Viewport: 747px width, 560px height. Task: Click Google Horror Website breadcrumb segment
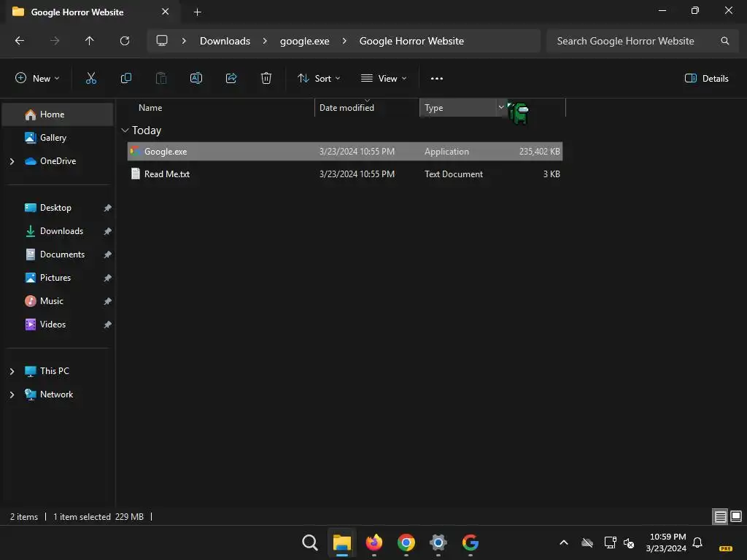point(411,41)
